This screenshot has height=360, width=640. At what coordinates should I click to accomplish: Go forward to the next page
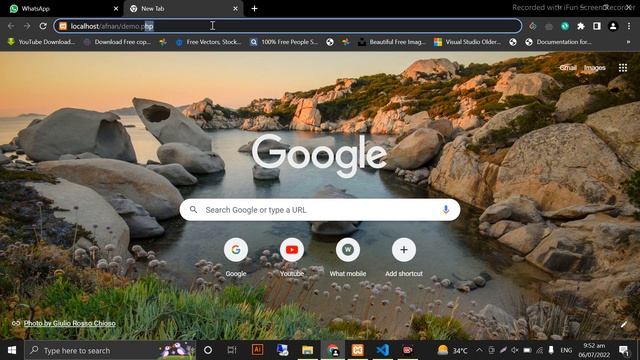(27, 26)
